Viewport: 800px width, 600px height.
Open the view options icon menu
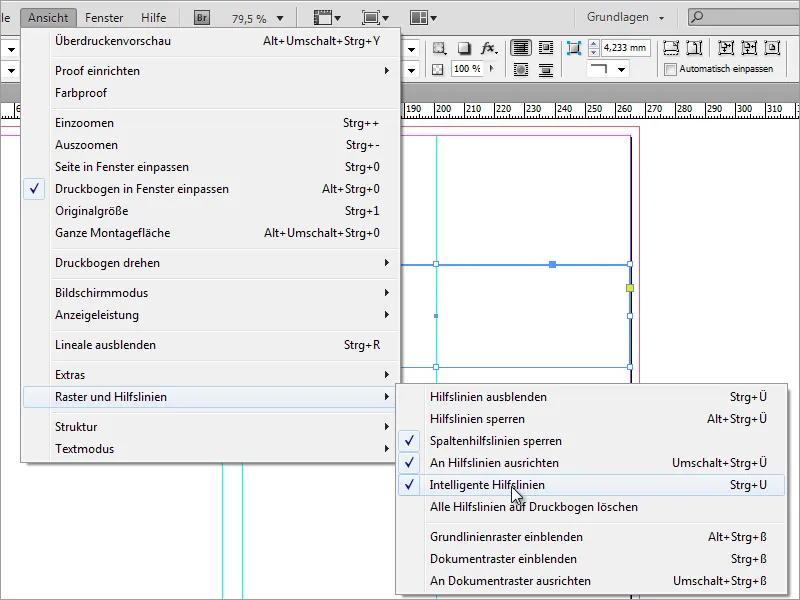tap(327, 18)
